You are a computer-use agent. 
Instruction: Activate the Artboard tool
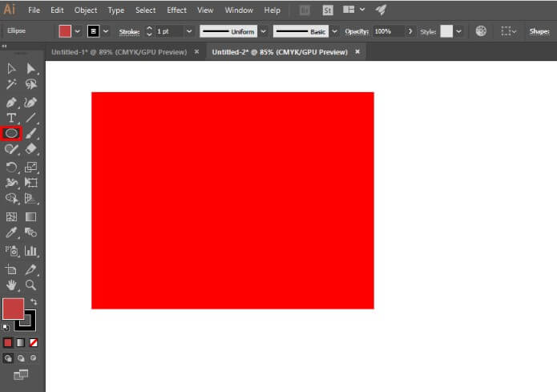[x=11, y=269]
